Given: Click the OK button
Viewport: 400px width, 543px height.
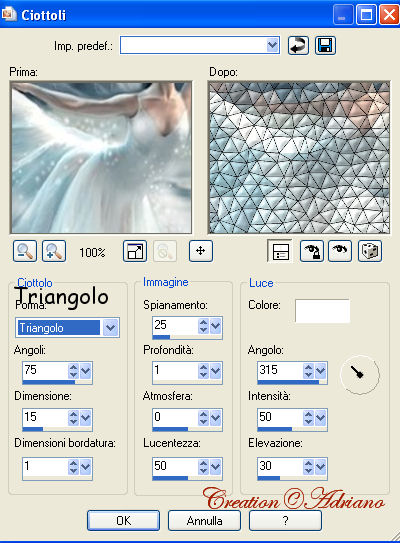Looking at the screenshot, I should pyautogui.click(x=123, y=520).
